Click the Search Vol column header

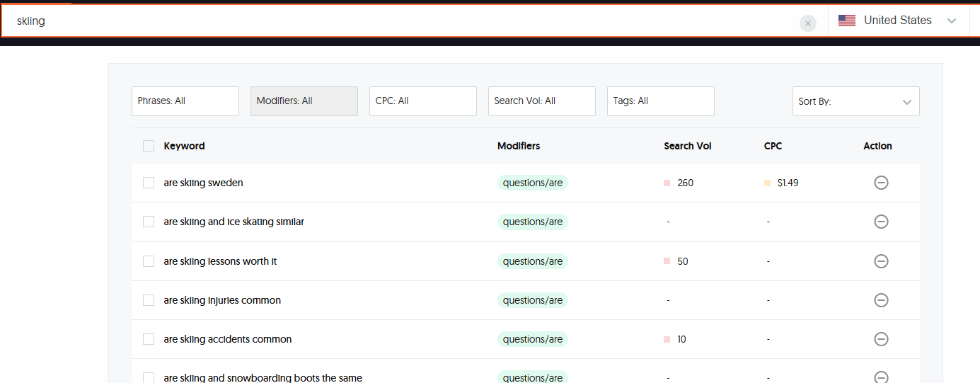687,146
